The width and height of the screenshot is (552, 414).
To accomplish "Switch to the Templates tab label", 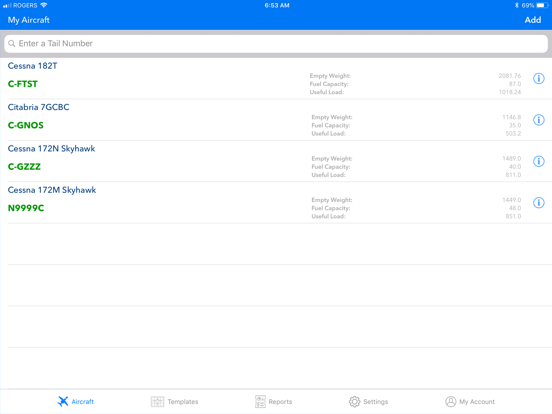I will pyautogui.click(x=183, y=402).
